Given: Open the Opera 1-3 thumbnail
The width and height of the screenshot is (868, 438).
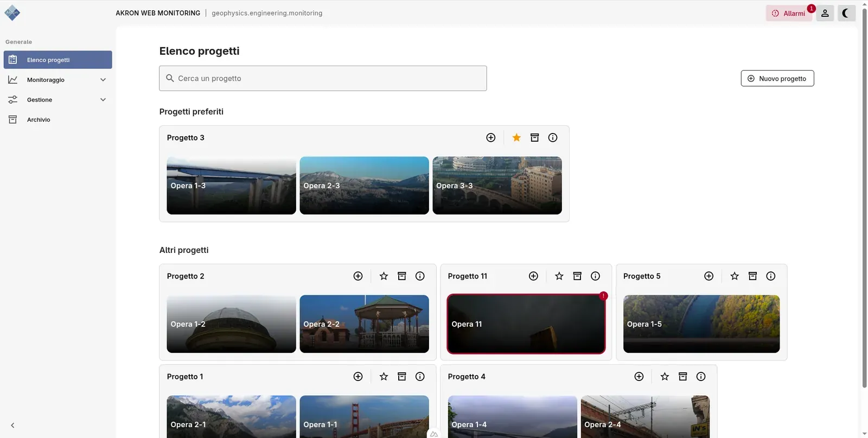Looking at the screenshot, I should point(232,186).
